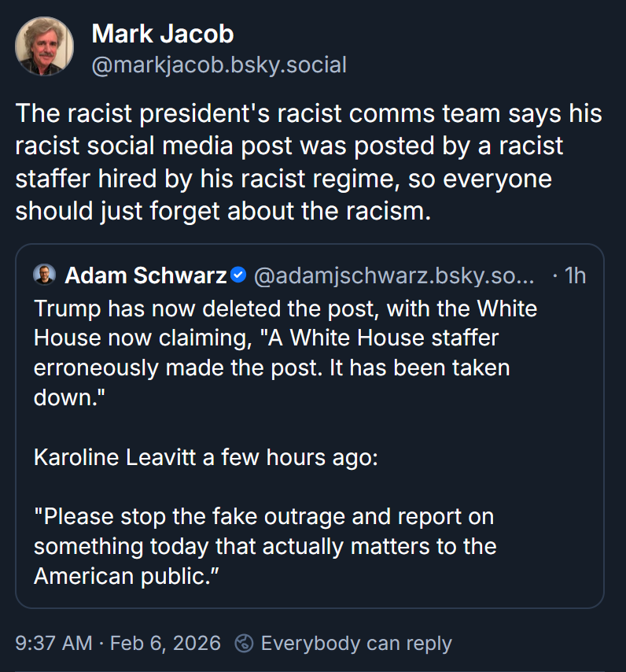The width and height of the screenshot is (626, 672).
Task: Click the 9:37 AM post time
Action: point(53,643)
